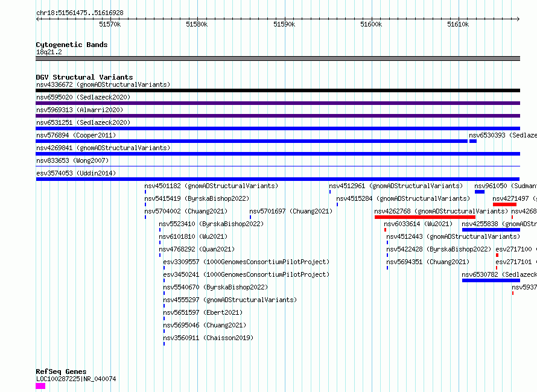Open variant nsv6531251 (Sedlazeck2020) label
Viewport: 537px width, 392px height.
(x=83, y=122)
